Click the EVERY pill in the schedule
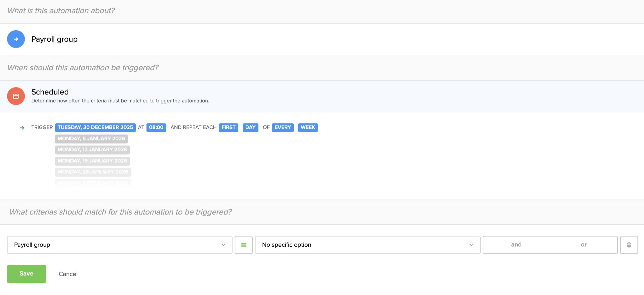The image size is (644, 295). pos(283,127)
